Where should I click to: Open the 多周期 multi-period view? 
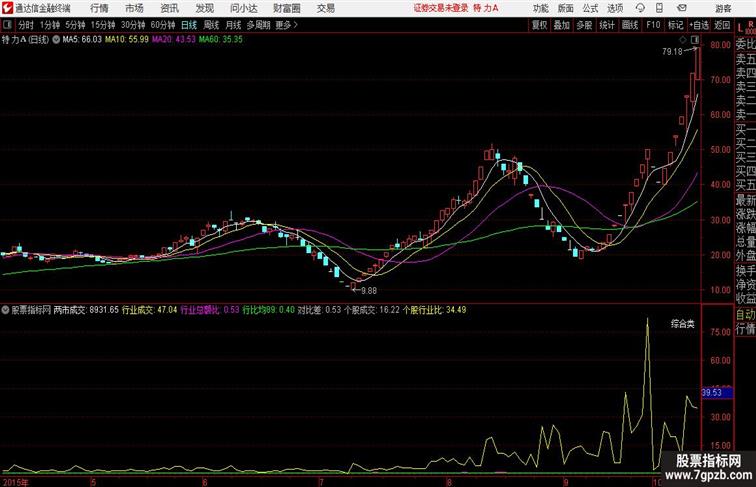click(258, 25)
